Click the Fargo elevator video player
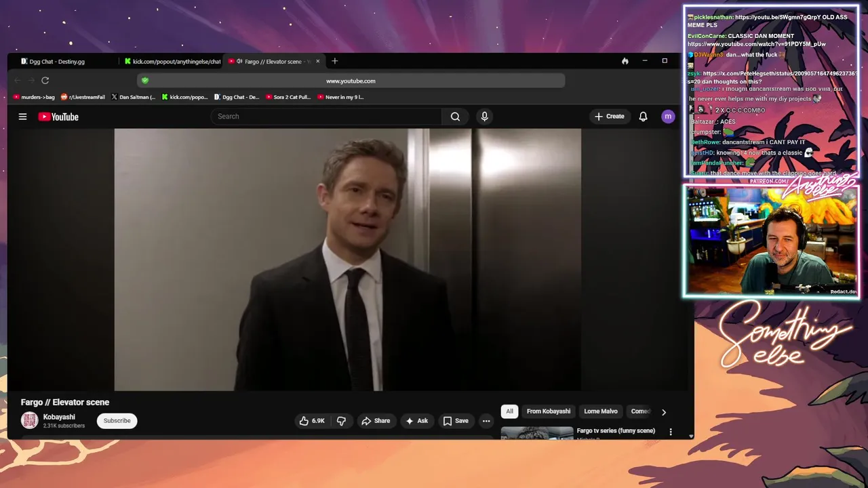The height and width of the screenshot is (488, 868). tap(347, 260)
